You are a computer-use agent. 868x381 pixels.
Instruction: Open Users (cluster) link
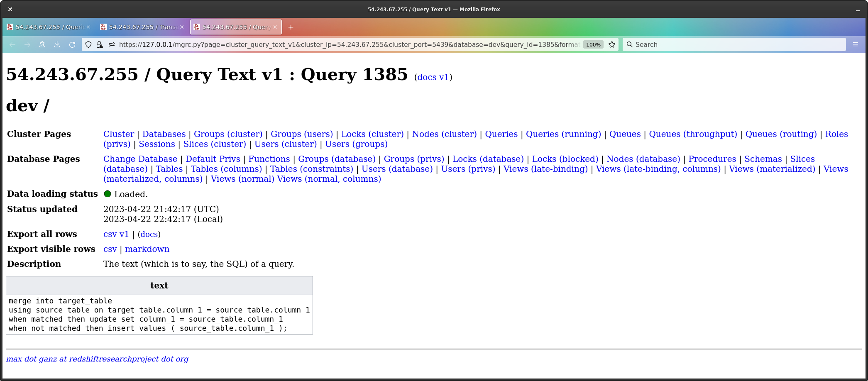(x=286, y=144)
